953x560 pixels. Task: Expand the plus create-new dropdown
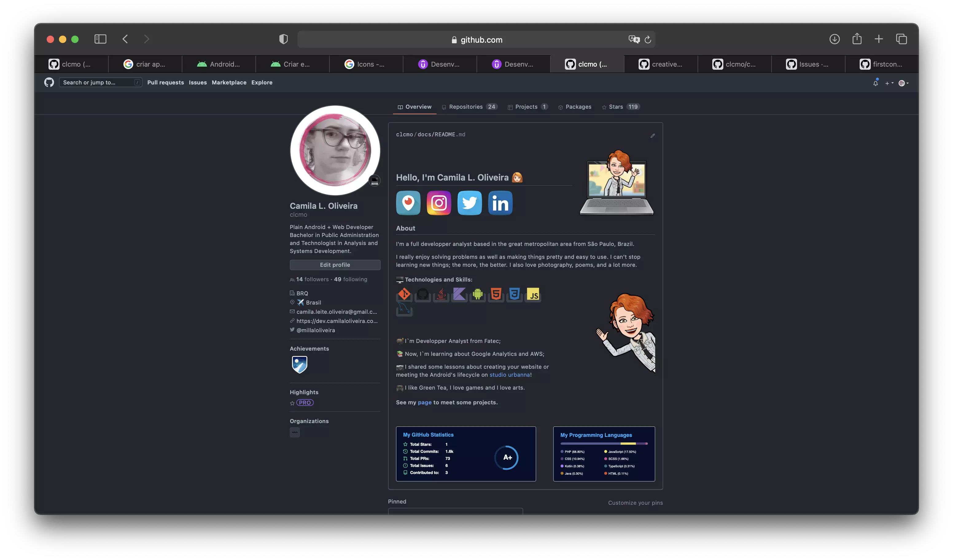(889, 83)
